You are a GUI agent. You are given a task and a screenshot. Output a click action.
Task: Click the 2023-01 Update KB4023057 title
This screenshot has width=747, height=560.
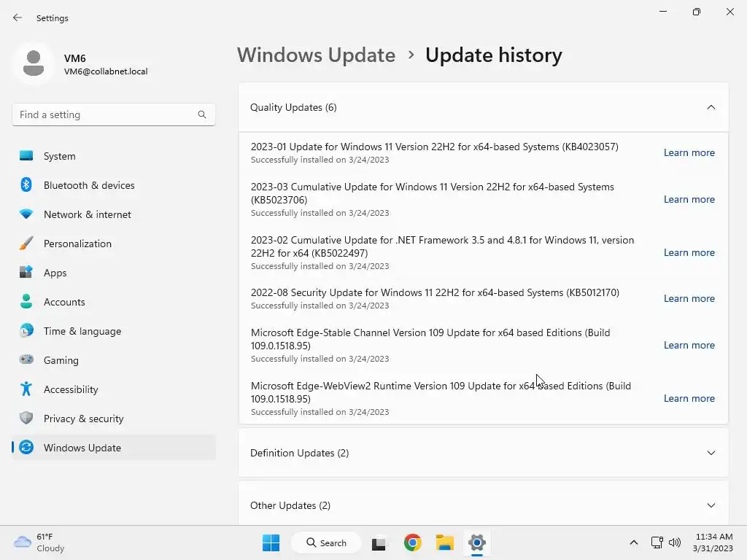(x=435, y=147)
